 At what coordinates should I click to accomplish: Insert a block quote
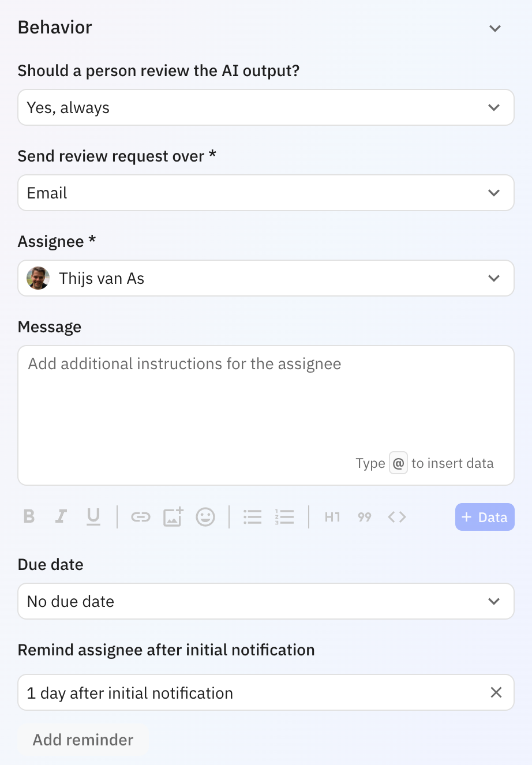point(365,517)
